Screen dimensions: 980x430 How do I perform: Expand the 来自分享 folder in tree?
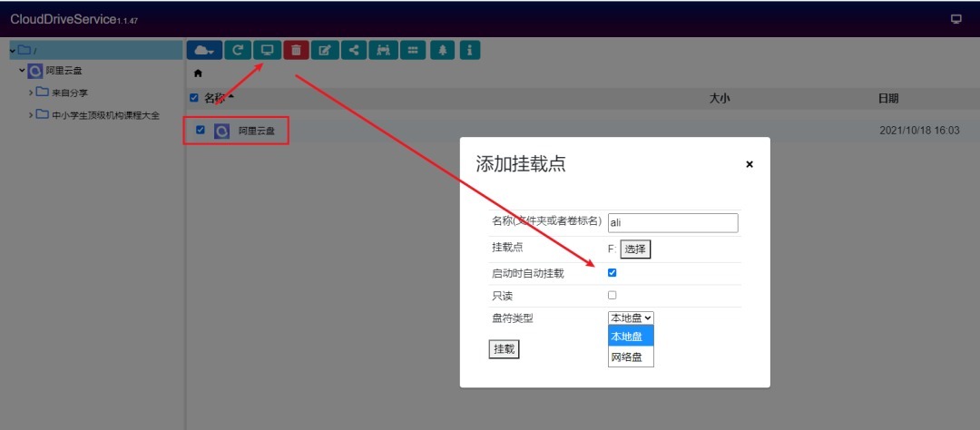[31, 93]
